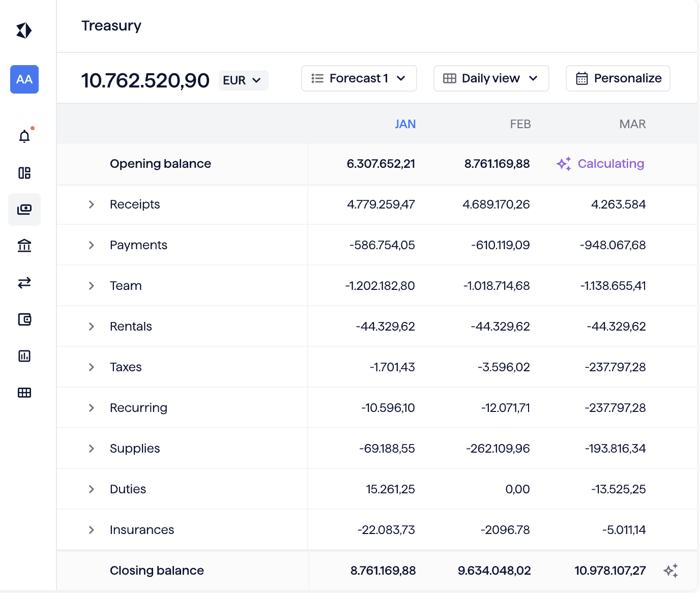700x593 pixels.
Task: Select the JAN column header
Action: 405,124
